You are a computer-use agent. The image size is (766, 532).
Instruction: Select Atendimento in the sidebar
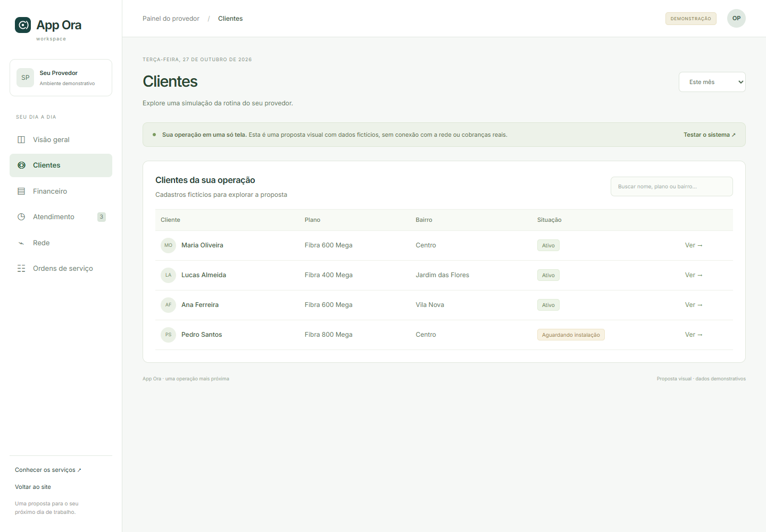tap(61, 217)
